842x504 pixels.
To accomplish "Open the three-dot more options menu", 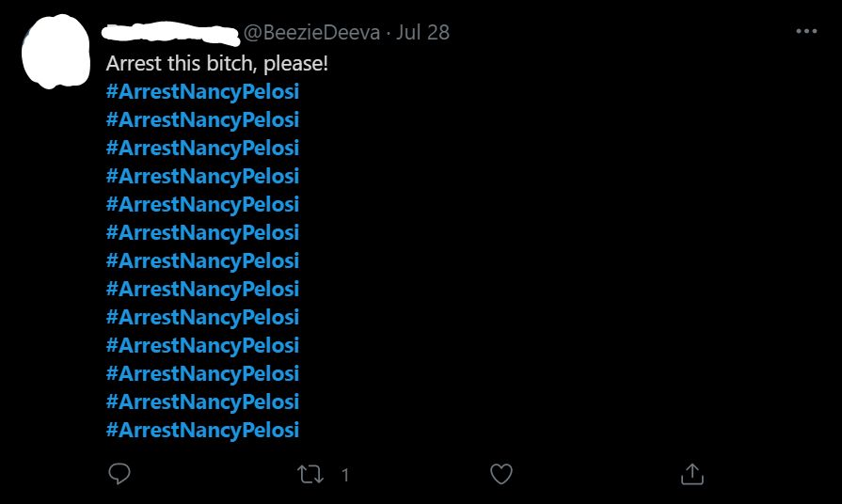I will pos(806,31).
